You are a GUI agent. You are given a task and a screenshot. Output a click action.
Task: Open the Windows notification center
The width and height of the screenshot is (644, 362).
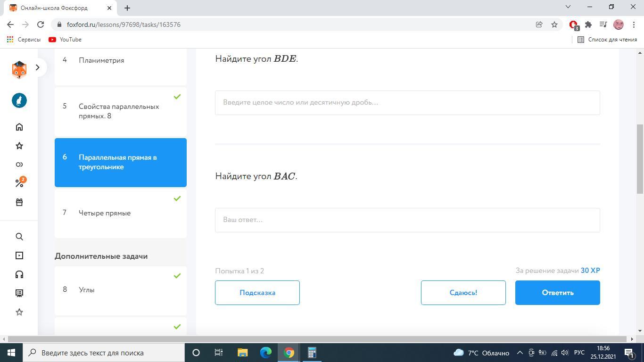pos(629,353)
